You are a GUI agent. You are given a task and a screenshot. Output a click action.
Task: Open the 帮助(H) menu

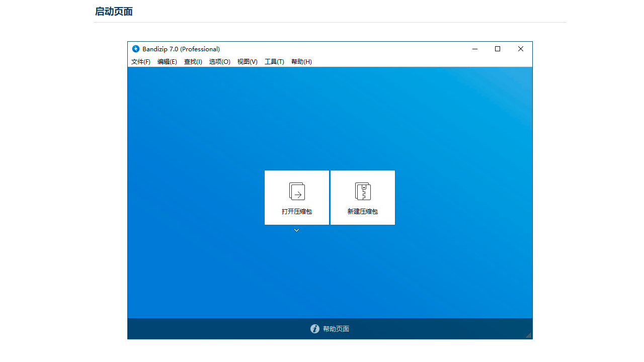pos(301,62)
